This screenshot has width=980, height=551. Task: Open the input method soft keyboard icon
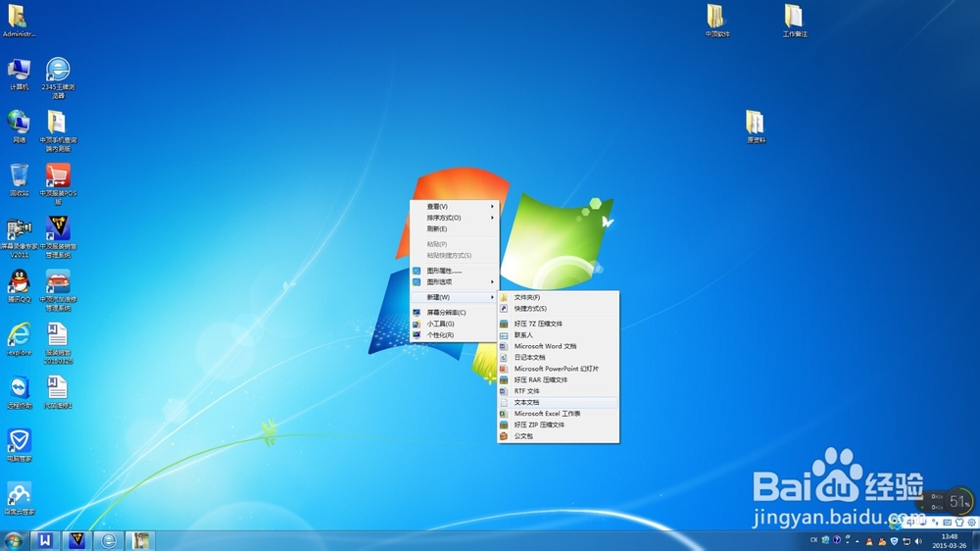pyautogui.click(x=947, y=523)
